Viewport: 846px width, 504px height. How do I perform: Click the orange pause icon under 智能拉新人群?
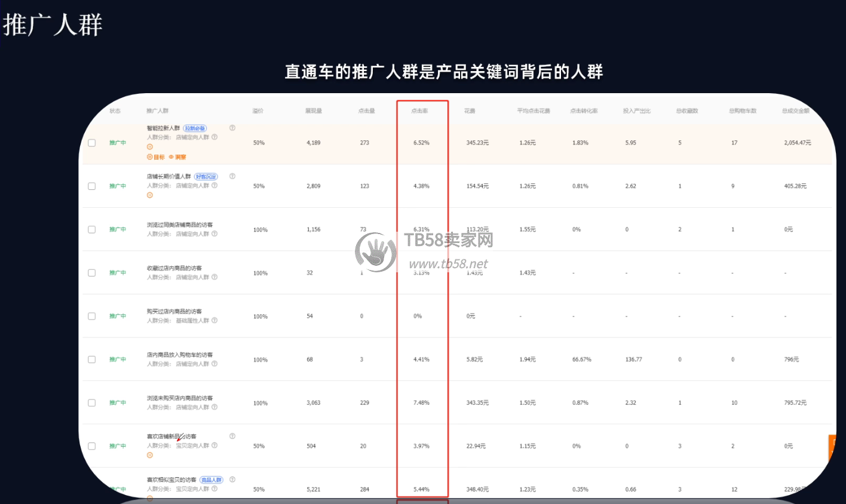[150, 147]
